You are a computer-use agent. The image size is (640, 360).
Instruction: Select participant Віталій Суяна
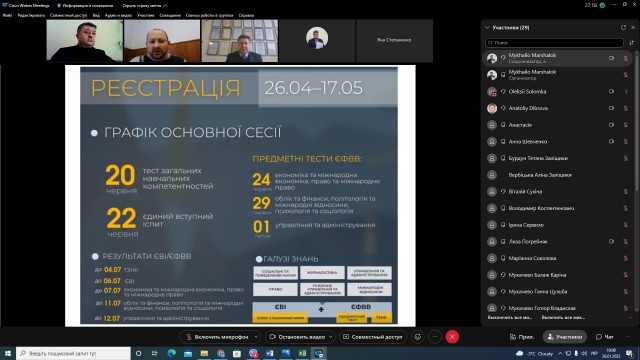pos(558,191)
